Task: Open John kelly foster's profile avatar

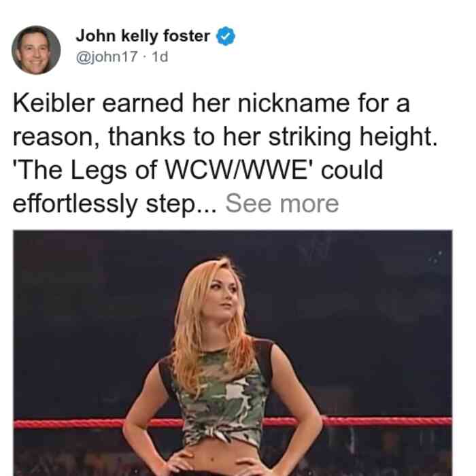Action: click(x=36, y=50)
